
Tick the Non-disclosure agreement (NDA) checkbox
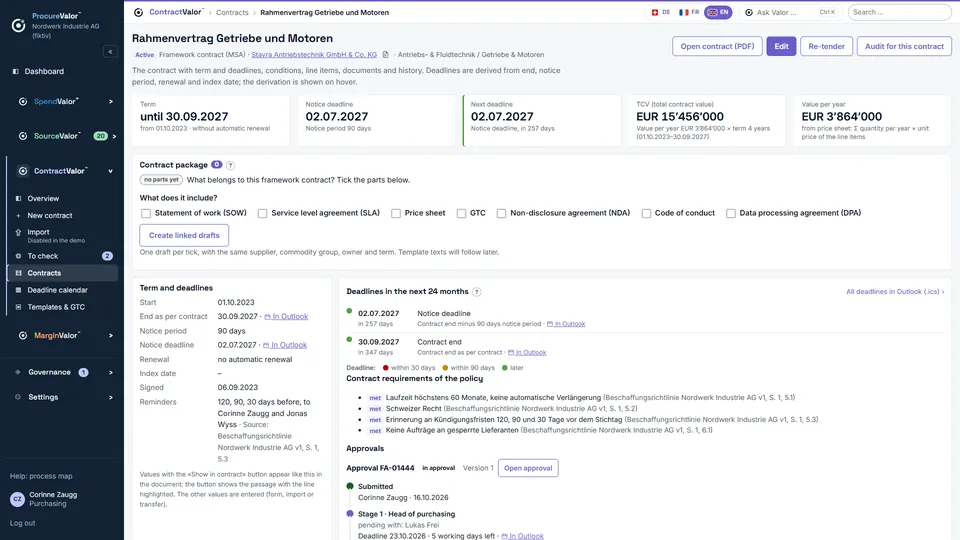point(501,213)
